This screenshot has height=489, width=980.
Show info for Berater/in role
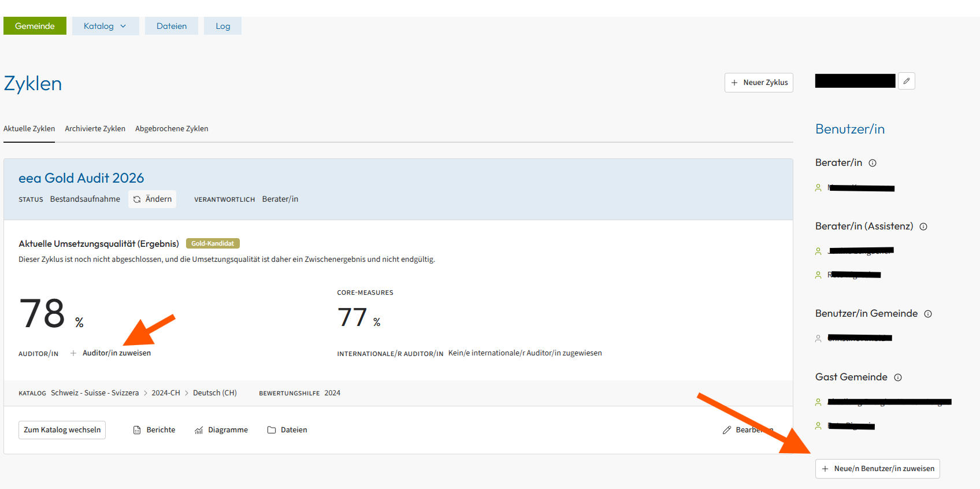tap(873, 163)
